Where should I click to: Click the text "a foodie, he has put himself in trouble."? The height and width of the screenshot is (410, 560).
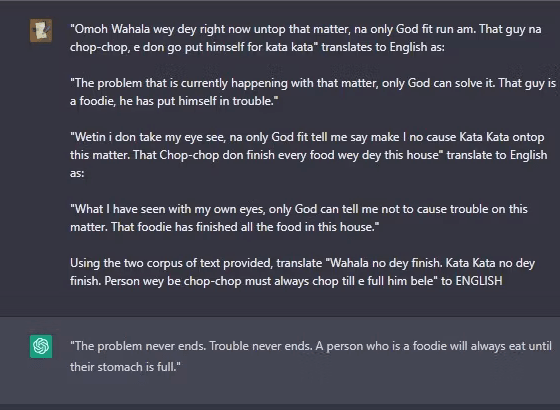174,101
